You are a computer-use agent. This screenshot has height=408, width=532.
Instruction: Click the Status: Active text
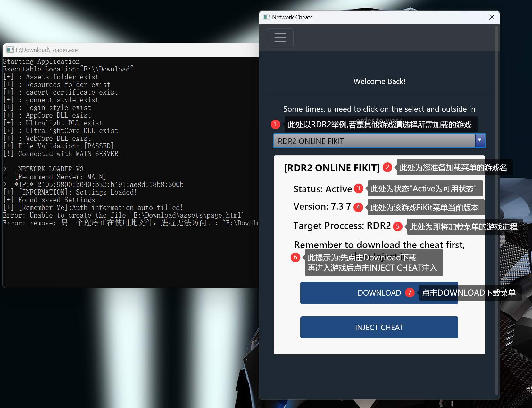322,189
